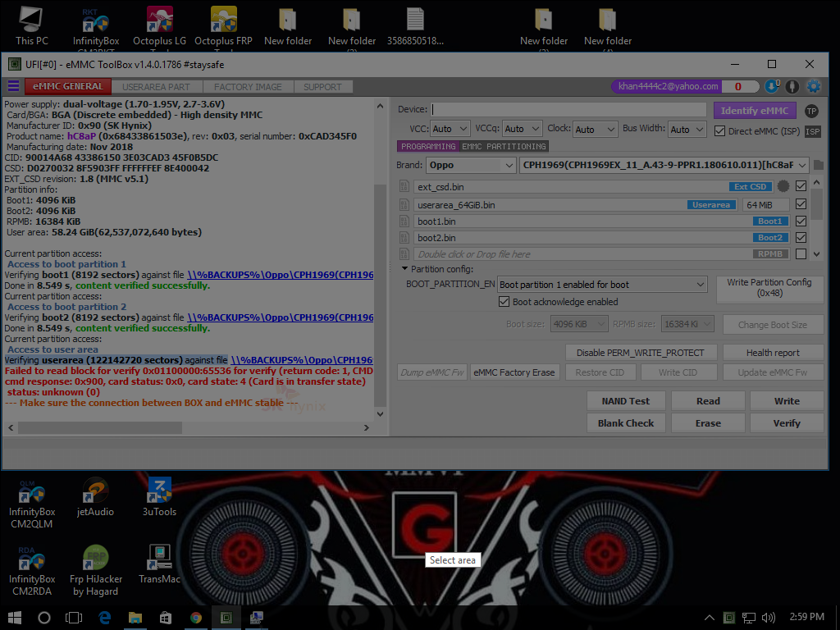Uncheck the boot2.bin row checkbox

click(x=801, y=237)
